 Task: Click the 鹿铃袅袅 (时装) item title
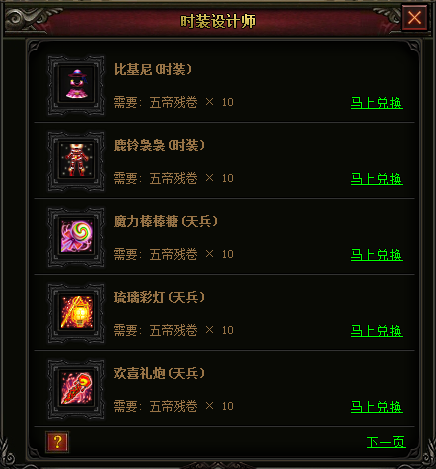tap(159, 145)
